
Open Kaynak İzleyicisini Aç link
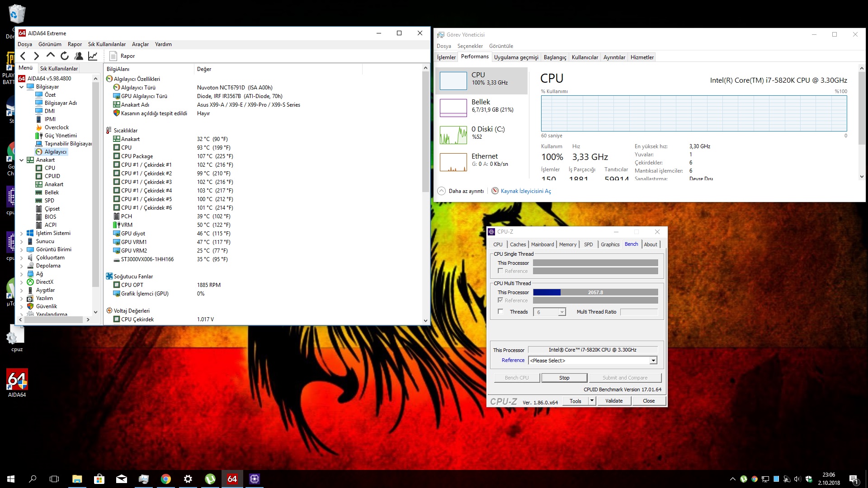point(526,191)
